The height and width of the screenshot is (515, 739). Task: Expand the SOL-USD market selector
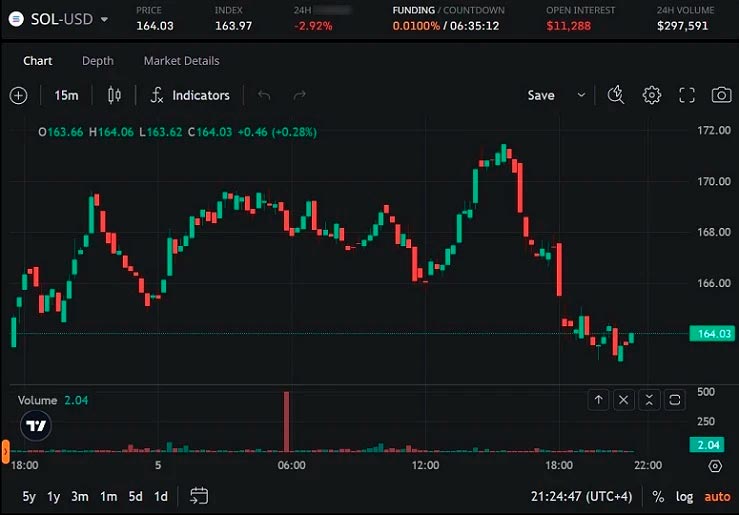[x=104, y=18]
